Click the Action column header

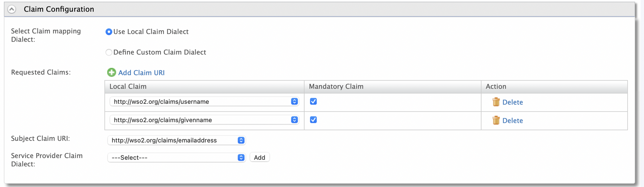click(x=496, y=86)
